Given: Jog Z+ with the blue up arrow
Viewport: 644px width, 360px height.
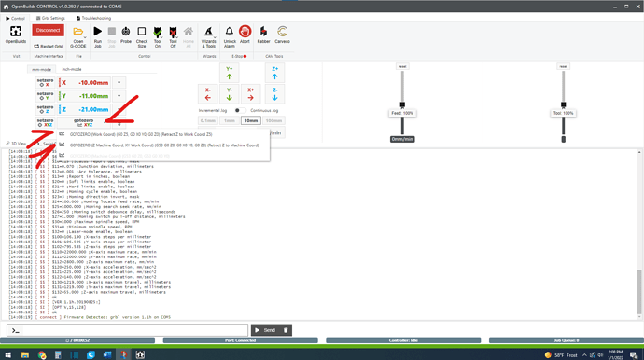Looking at the screenshot, I should click(274, 73).
